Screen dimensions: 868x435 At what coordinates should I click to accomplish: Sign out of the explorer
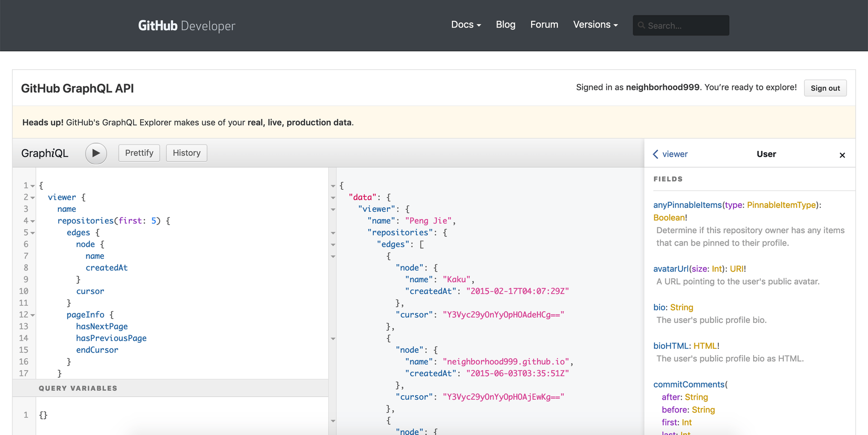click(x=825, y=88)
